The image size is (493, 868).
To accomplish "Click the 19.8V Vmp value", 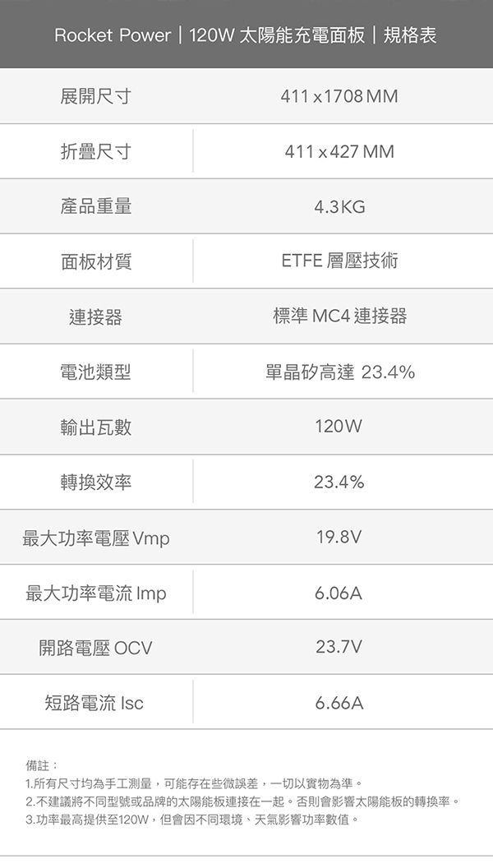I will tap(339, 537).
